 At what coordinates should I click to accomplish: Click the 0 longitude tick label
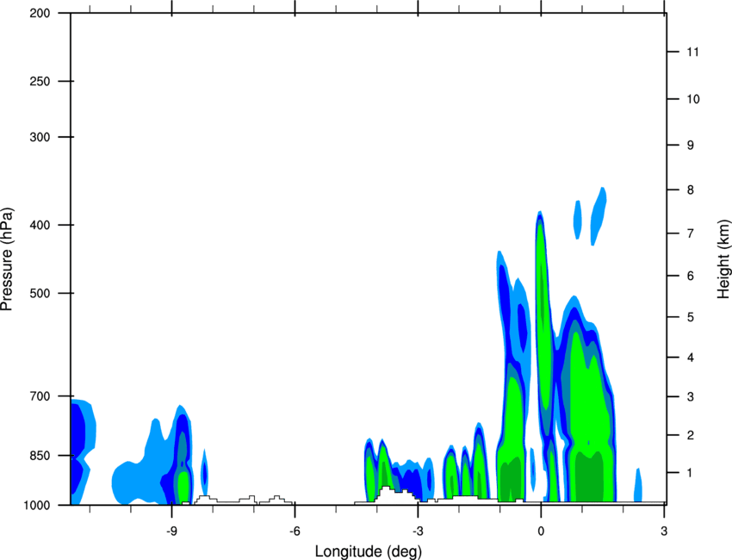click(541, 532)
